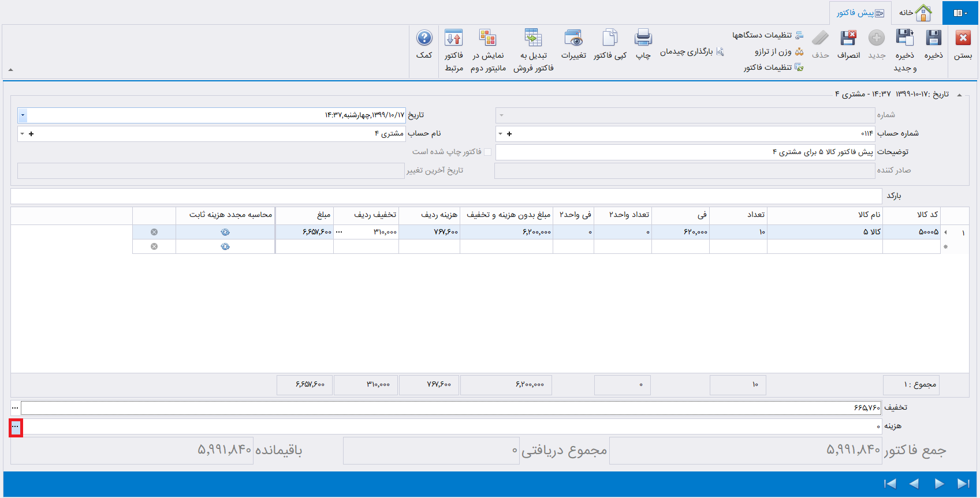Viewport: 980px width, 498px height.
Task: Click Convert to Sales Invoice icon
Action: point(533,39)
